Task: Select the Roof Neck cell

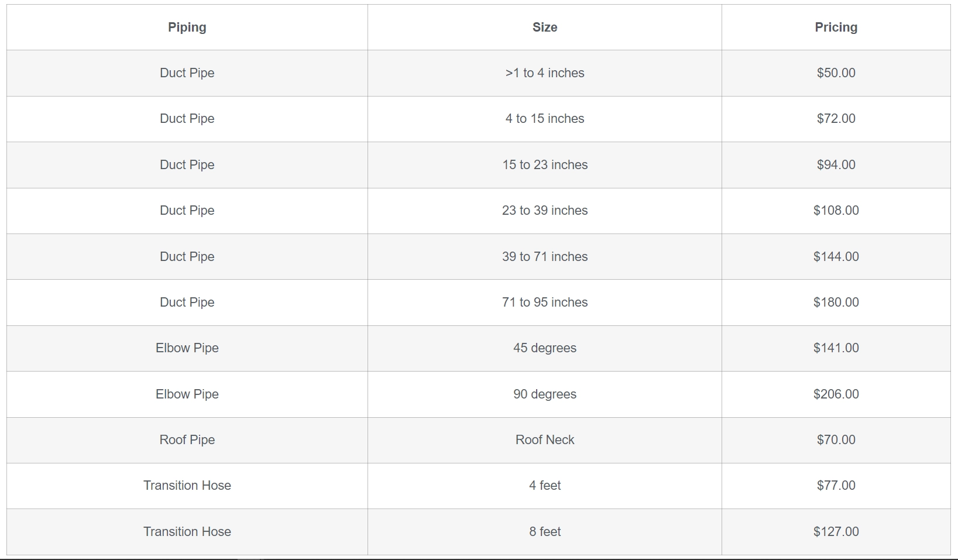Action: coord(544,440)
